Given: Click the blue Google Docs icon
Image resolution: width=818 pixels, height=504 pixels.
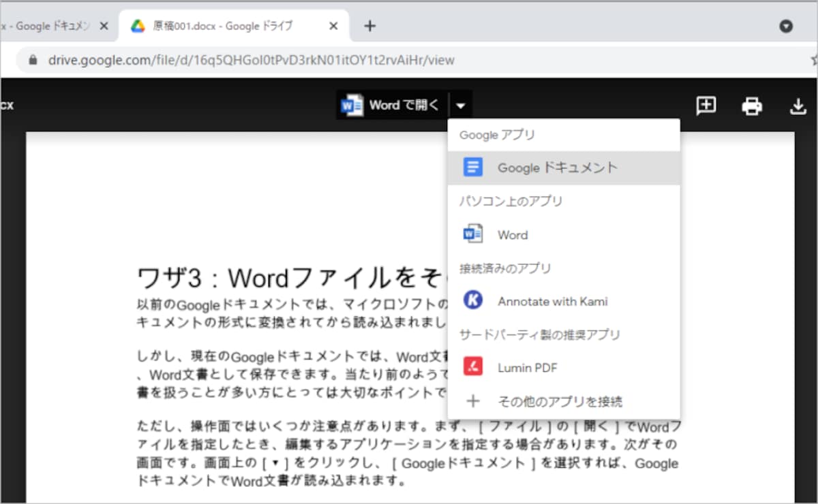Looking at the screenshot, I should tap(473, 168).
